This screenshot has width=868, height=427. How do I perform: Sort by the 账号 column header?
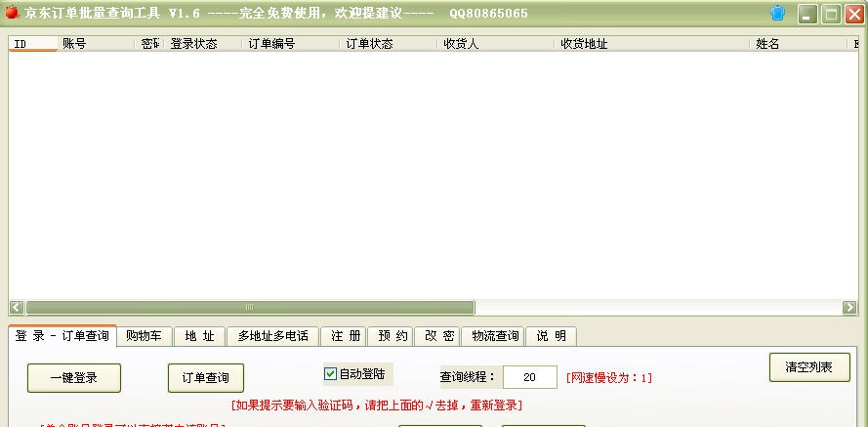[96, 44]
